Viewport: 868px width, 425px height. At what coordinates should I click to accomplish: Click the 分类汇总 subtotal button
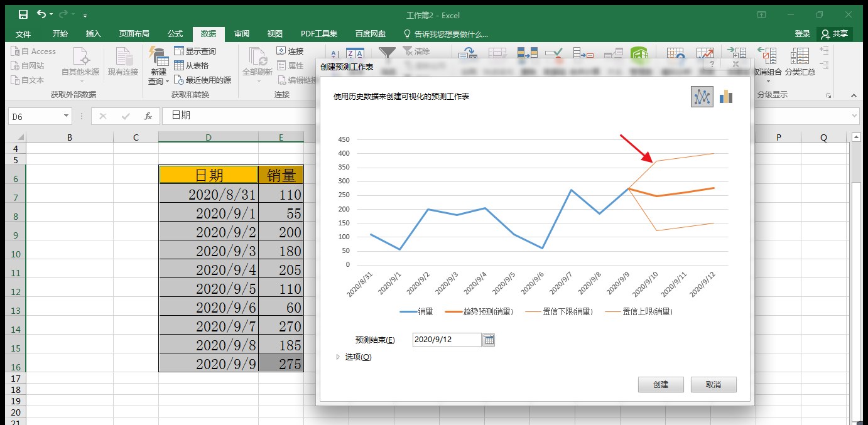tap(800, 63)
